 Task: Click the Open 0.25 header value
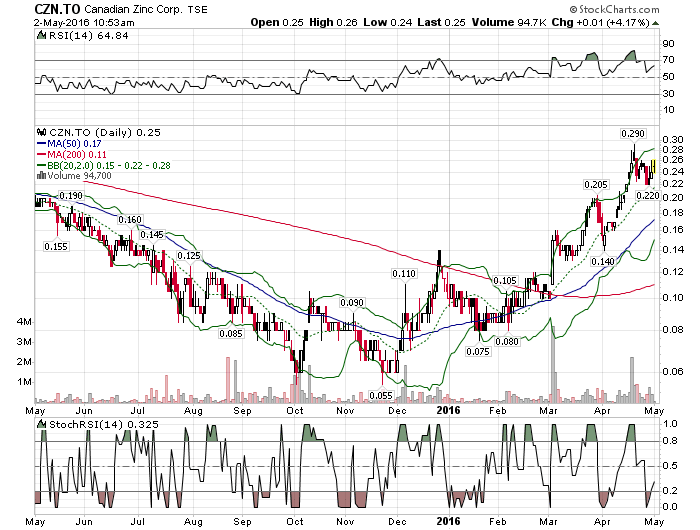click(277, 22)
